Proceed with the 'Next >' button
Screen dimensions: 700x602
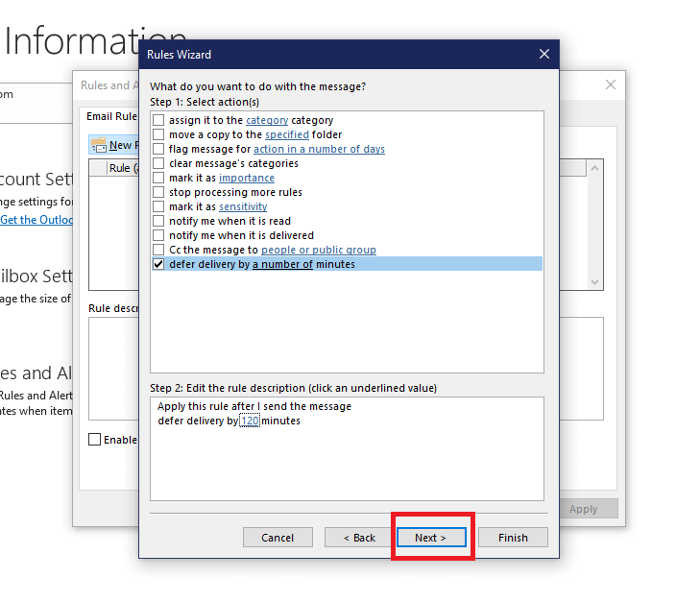click(x=431, y=538)
